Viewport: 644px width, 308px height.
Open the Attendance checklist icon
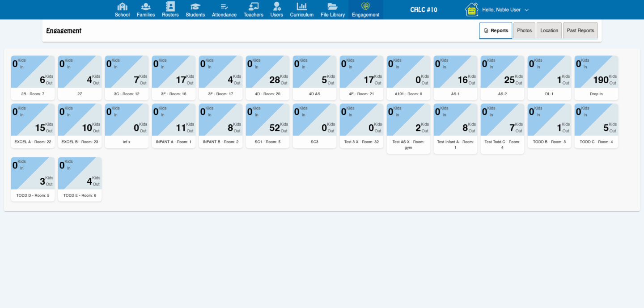click(x=224, y=7)
